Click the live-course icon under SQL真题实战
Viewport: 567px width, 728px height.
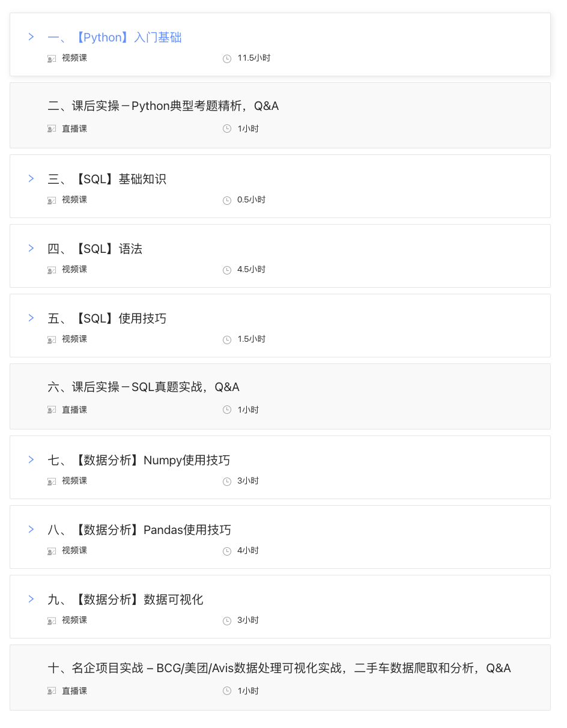[52, 410]
